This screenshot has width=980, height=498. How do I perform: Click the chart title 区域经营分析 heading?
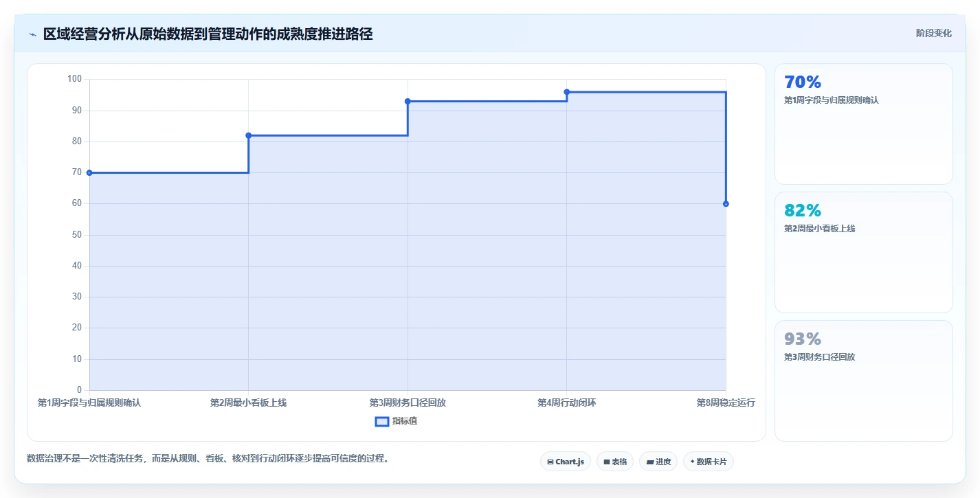point(208,34)
